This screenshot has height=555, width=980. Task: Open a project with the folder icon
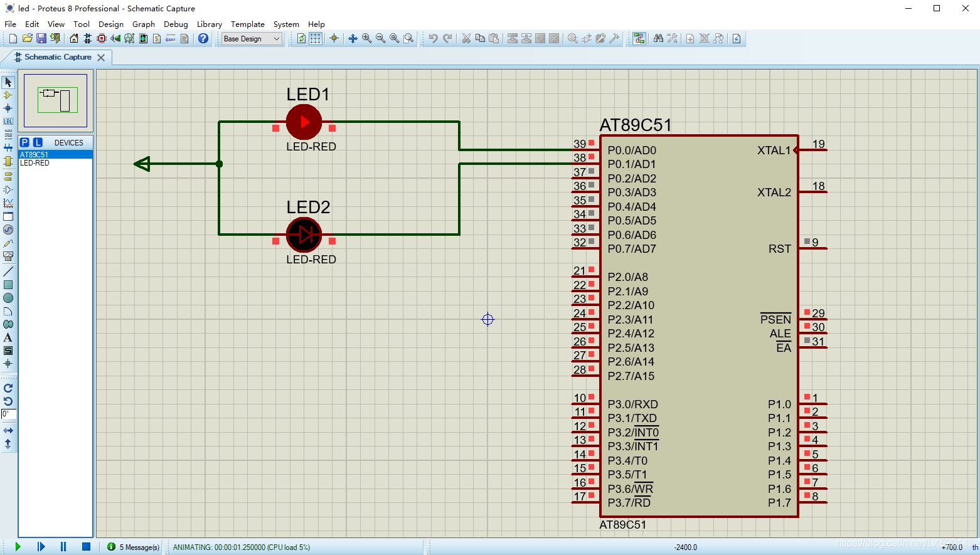pyautogui.click(x=27, y=38)
